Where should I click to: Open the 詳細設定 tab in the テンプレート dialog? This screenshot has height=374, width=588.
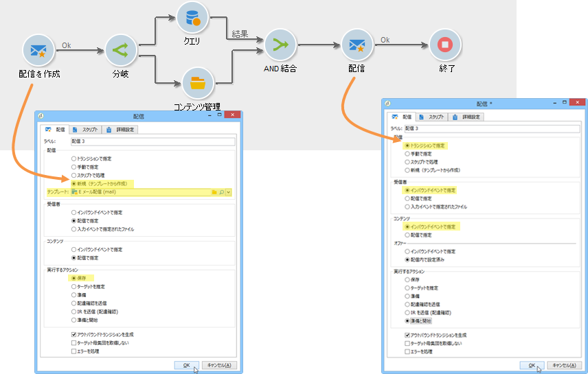121,130
